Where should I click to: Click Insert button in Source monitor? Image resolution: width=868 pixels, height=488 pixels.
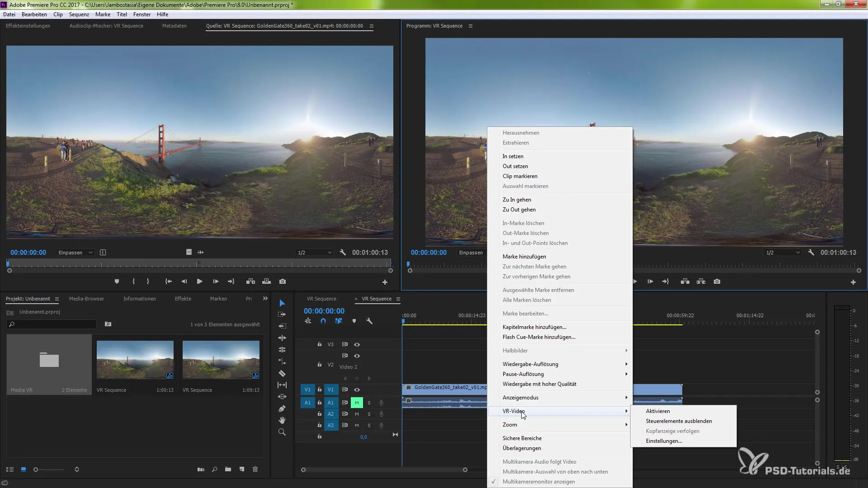pyautogui.click(x=250, y=282)
